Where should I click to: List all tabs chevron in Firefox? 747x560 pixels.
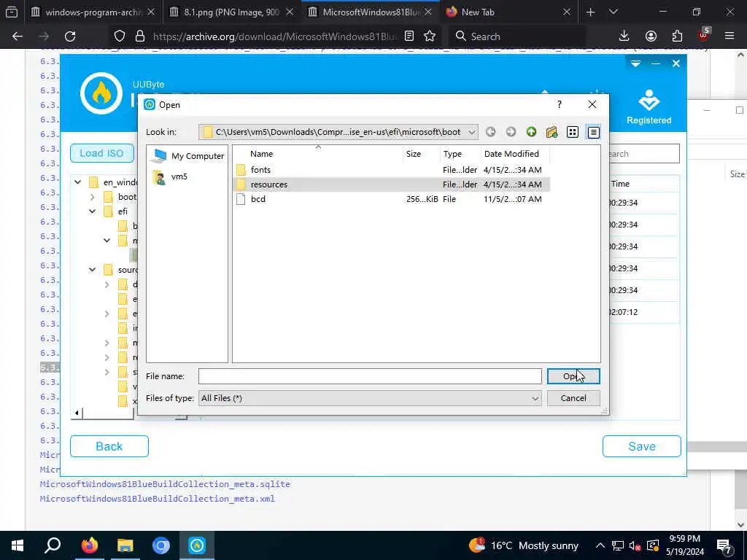click(614, 12)
